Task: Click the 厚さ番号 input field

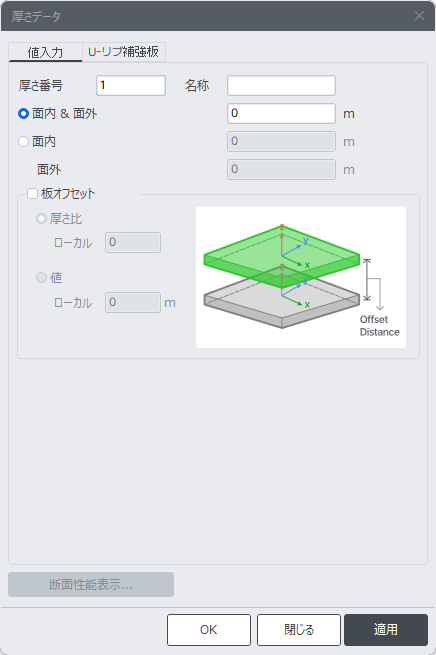Action: point(131,86)
